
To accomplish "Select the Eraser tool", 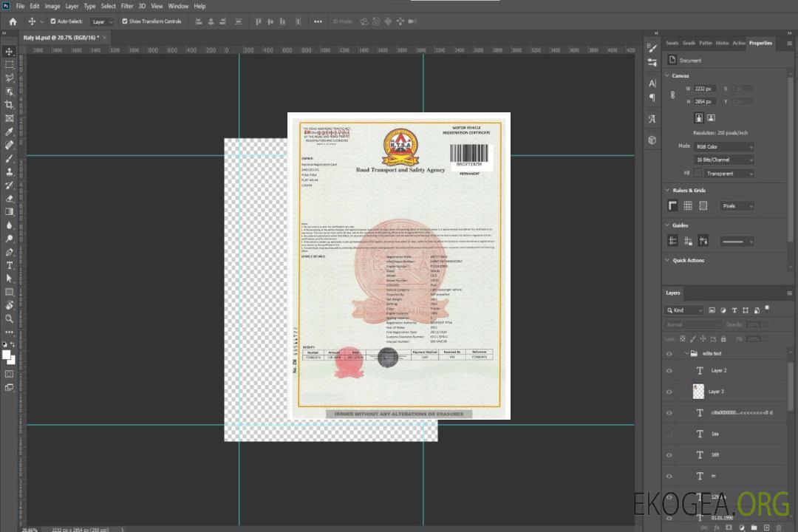I will coord(10,198).
